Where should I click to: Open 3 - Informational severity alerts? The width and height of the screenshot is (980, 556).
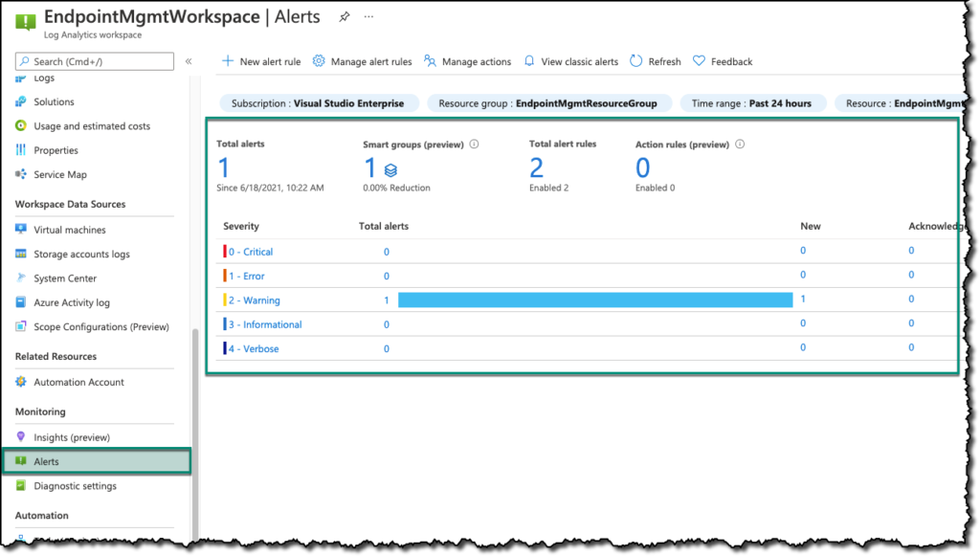coord(265,324)
